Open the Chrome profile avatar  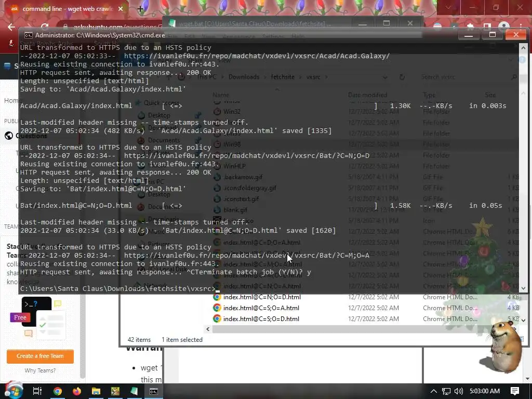click(504, 26)
